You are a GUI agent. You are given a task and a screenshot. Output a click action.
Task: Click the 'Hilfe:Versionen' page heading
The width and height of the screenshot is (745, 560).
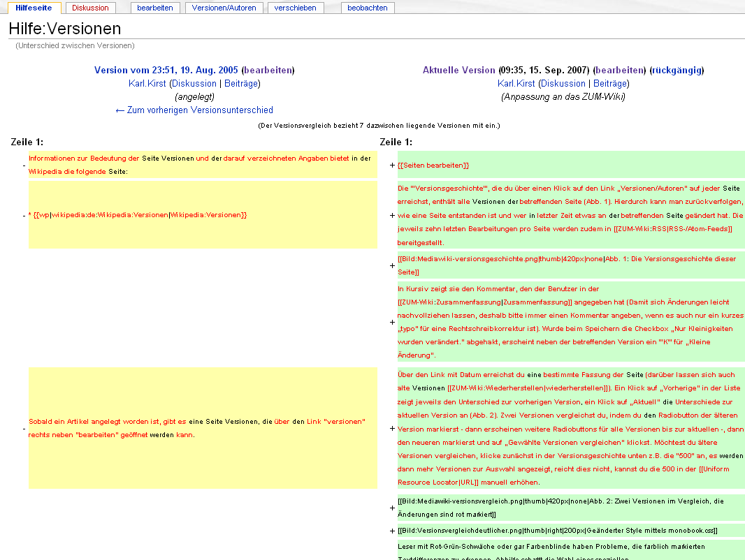coord(65,29)
